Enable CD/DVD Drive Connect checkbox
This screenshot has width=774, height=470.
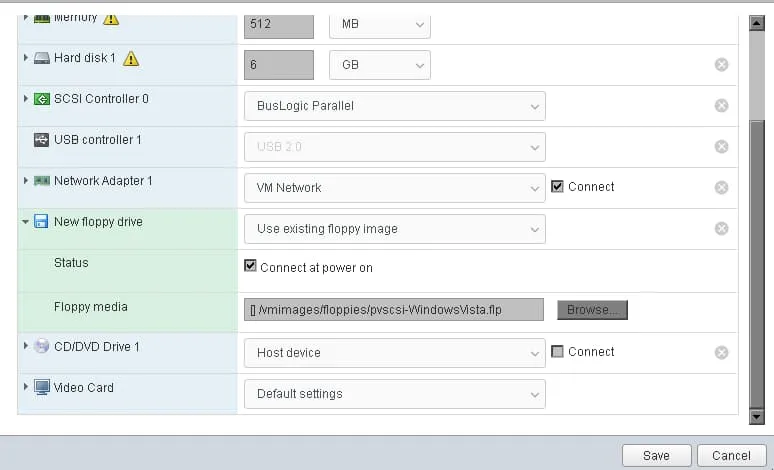point(558,352)
